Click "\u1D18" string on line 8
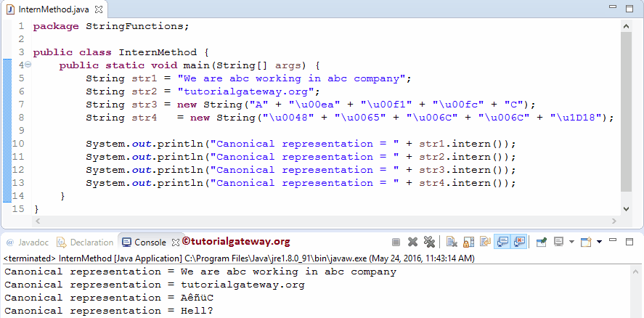Screen dimensions: 644x318 [576, 118]
